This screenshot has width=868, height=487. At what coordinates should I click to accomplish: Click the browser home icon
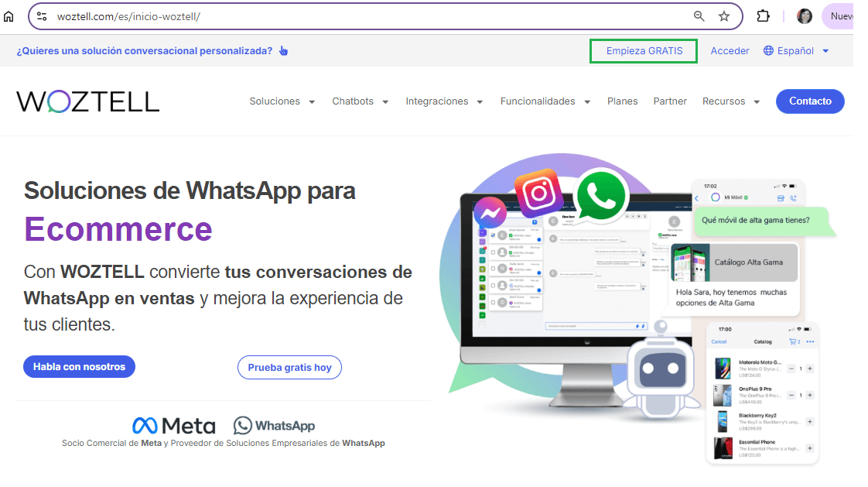click(x=9, y=16)
